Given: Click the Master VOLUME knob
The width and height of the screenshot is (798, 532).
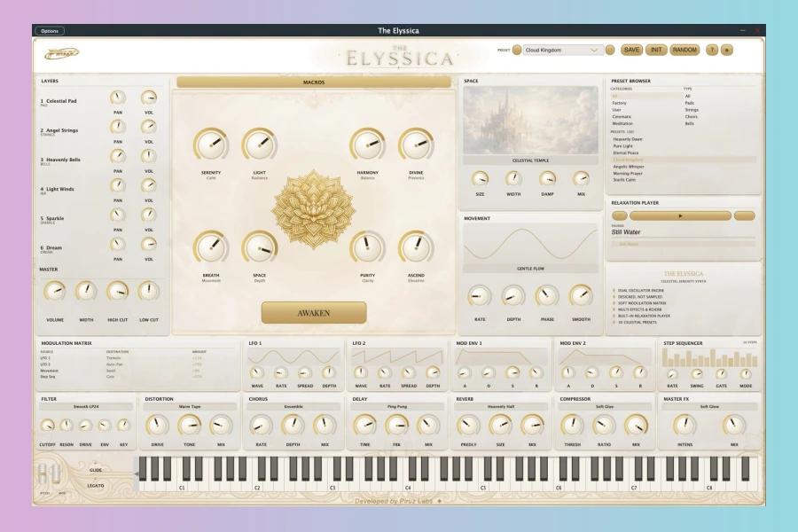Looking at the screenshot, I should (x=54, y=292).
